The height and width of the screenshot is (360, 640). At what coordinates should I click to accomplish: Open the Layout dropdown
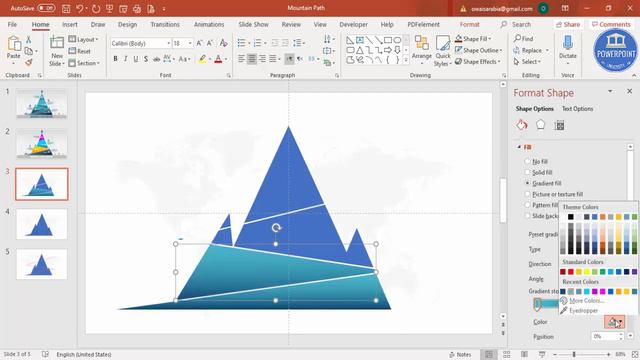pos(83,39)
